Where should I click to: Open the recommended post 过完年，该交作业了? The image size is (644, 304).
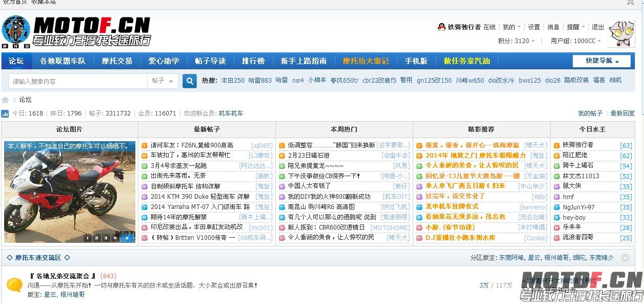point(455,197)
